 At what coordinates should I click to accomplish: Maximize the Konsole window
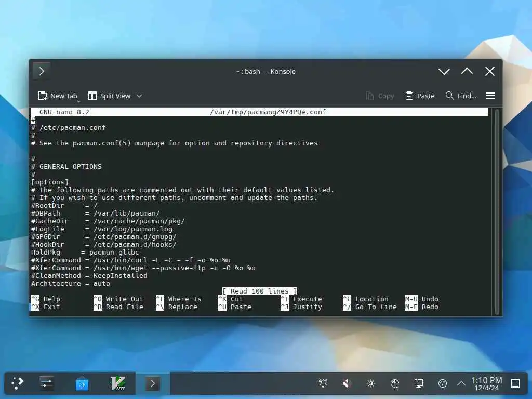coord(467,71)
